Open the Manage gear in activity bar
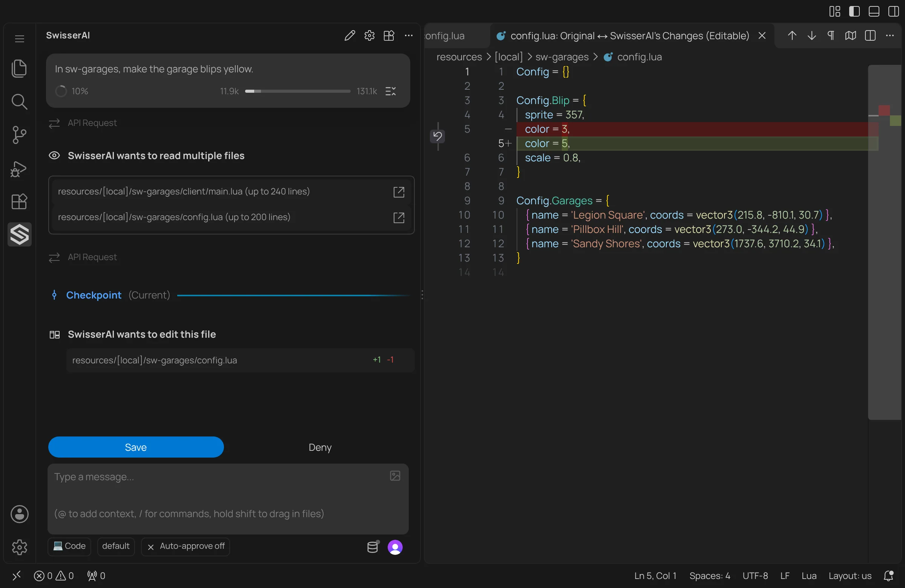Viewport: 905px width, 588px height. [19, 547]
